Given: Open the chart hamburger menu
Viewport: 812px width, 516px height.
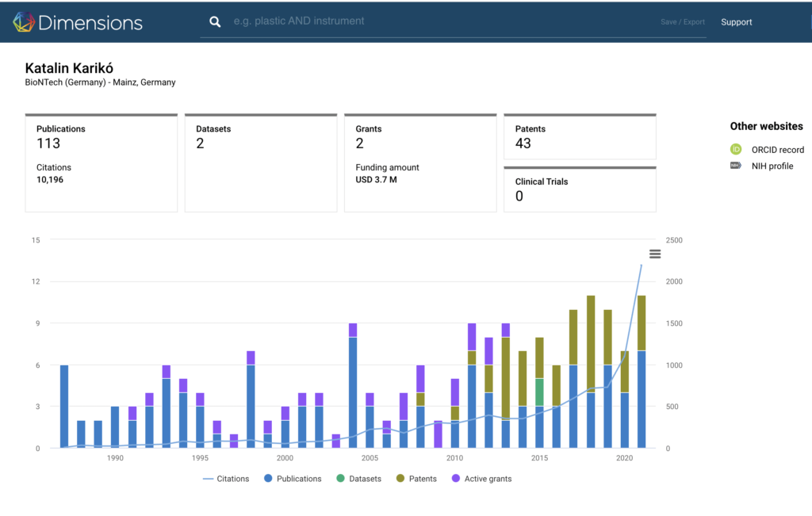Looking at the screenshot, I should click(x=654, y=254).
